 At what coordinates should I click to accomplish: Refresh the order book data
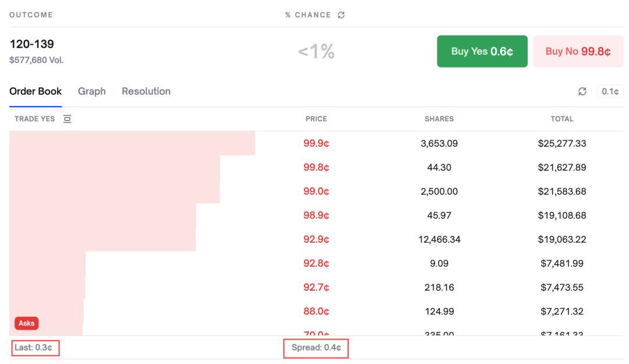coord(582,91)
